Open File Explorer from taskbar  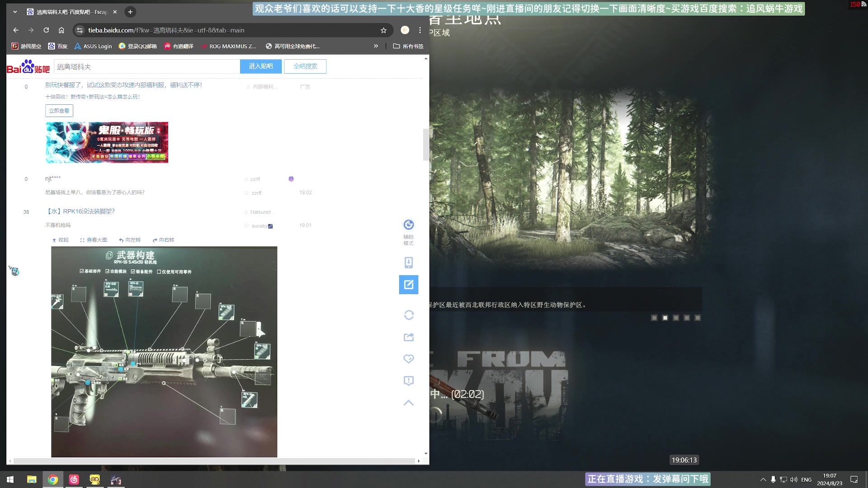[32, 479]
